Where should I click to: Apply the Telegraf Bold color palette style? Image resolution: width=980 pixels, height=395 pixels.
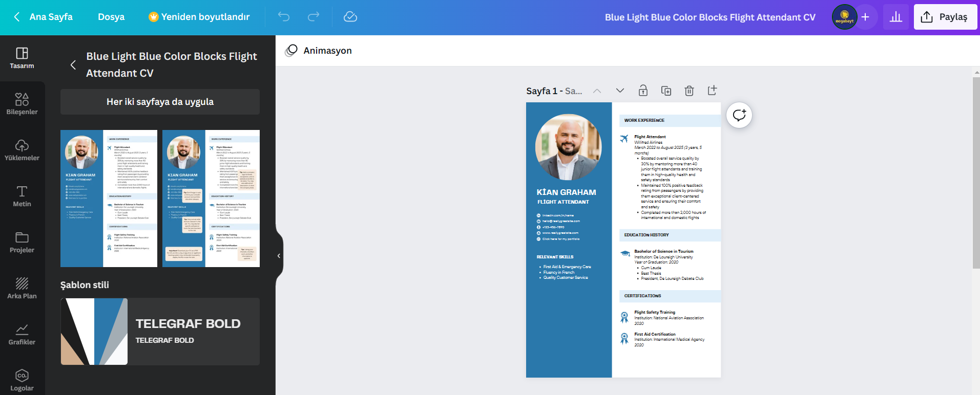pyautogui.click(x=160, y=332)
